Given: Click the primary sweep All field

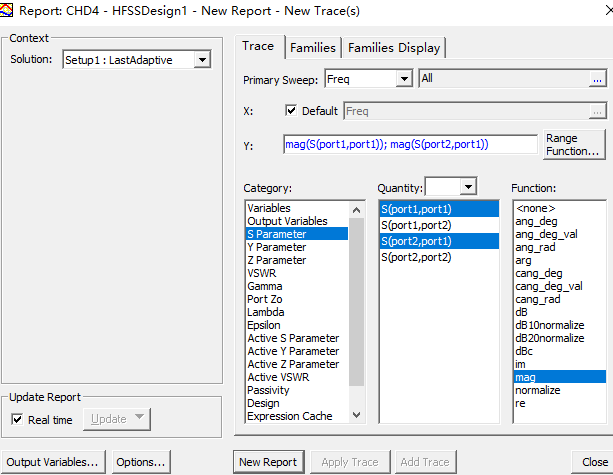Looking at the screenshot, I should [x=504, y=79].
